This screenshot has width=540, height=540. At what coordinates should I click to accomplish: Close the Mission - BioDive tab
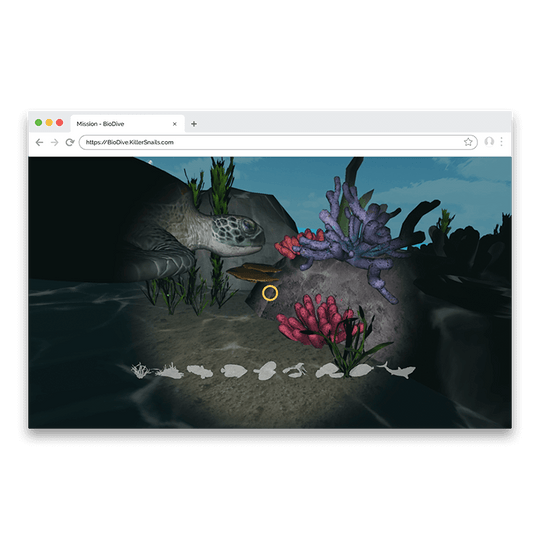point(175,124)
